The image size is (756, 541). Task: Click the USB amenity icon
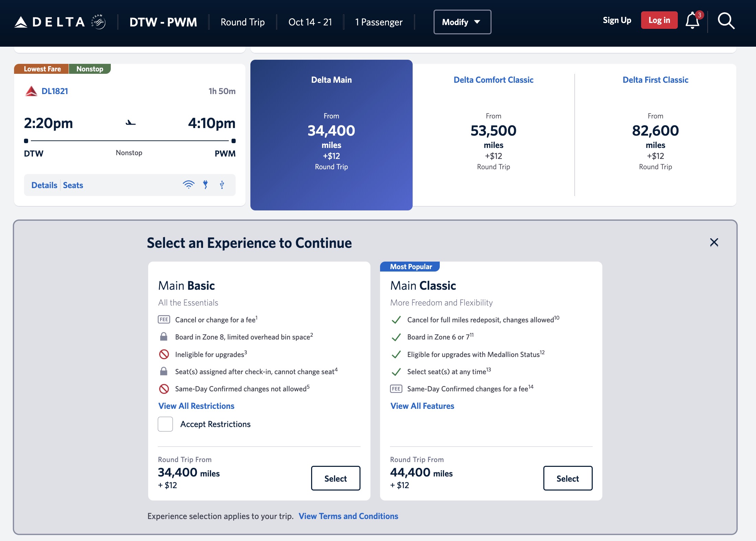(222, 185)
